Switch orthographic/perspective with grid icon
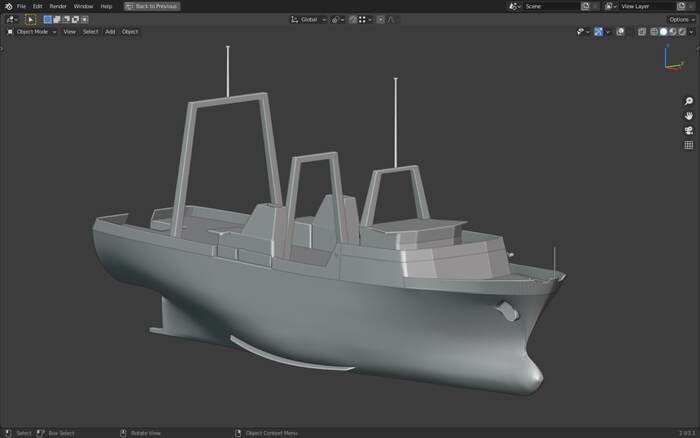Viewport: 700px width, 438px height. 689,145
